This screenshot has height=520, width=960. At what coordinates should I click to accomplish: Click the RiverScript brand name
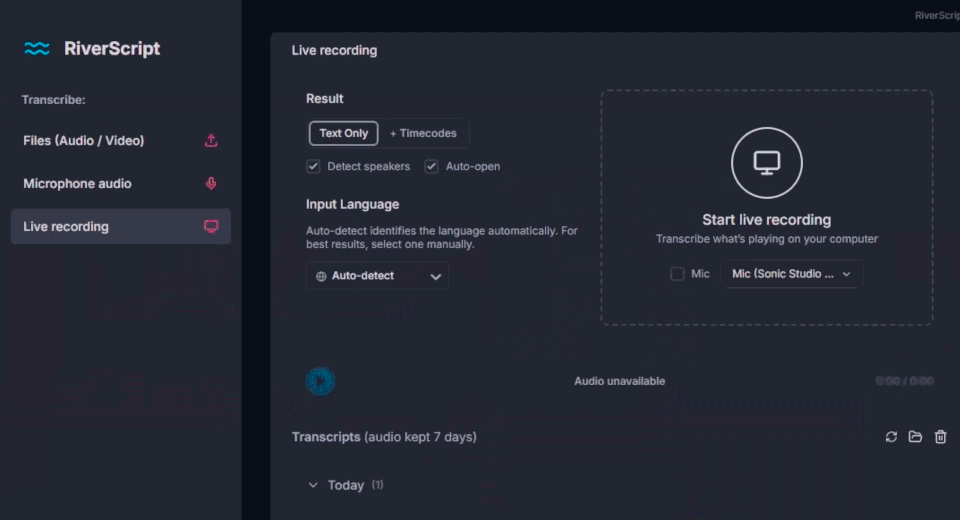tap(112, 48)
